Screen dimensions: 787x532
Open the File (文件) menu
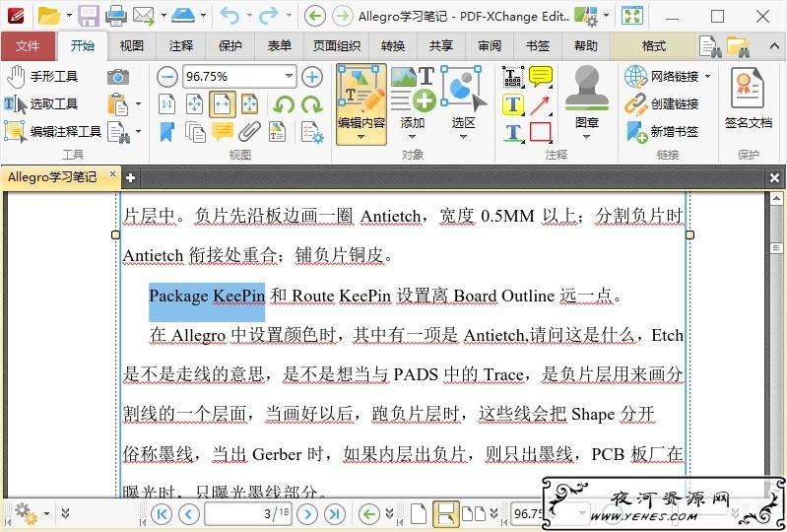pos(28,46)
